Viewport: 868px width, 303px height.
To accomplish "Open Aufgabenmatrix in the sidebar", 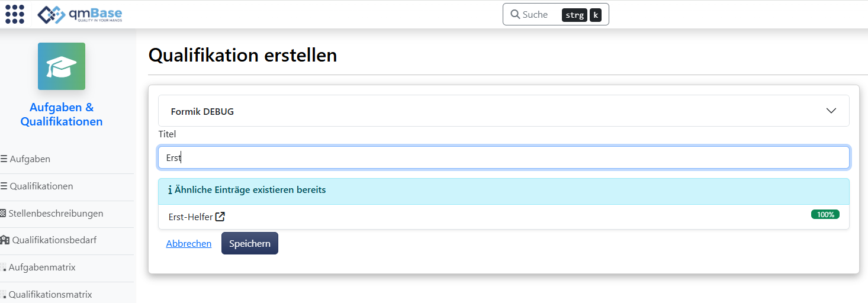I will tap(42, 267).
